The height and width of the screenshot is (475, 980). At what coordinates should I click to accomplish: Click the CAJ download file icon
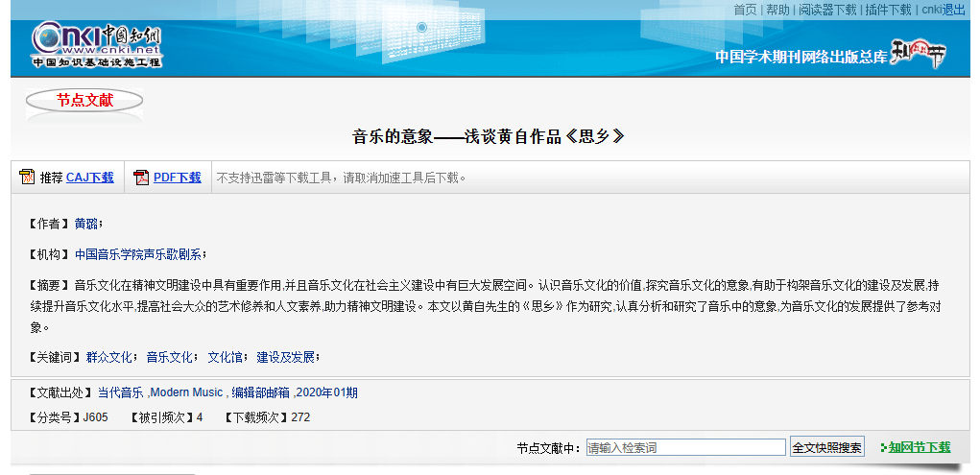pos(27,178)
